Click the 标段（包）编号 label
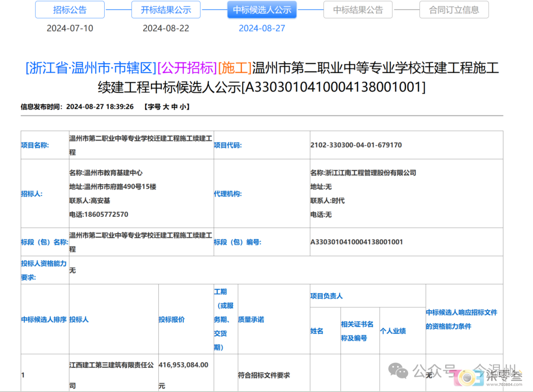Viewport: 533px width, 392px height. click(x=237, y=242)
